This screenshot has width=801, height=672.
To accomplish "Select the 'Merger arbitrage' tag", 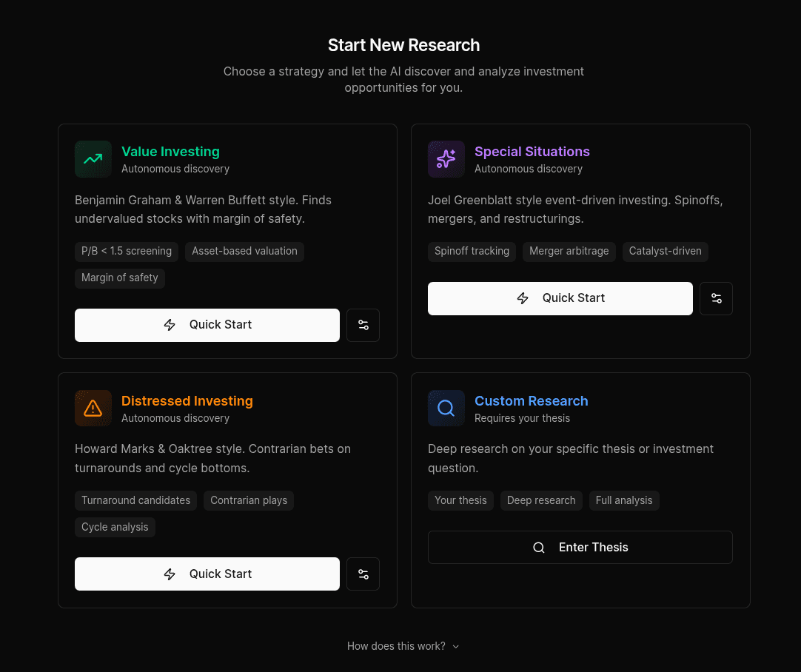I will (x=569, y=252).
